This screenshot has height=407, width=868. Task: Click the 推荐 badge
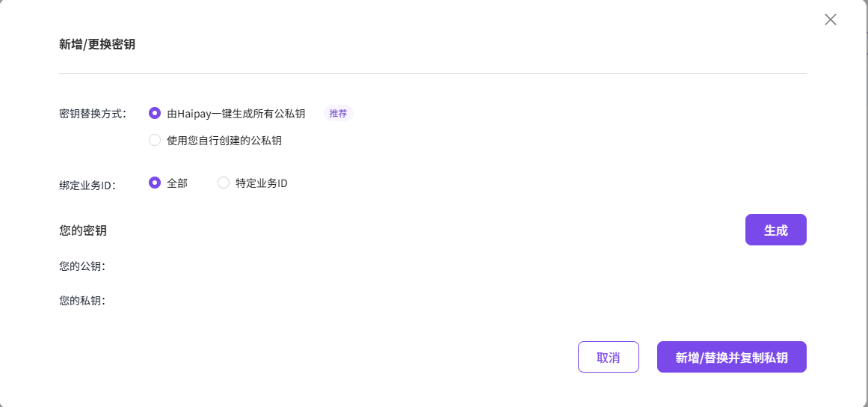coord(338,114)
